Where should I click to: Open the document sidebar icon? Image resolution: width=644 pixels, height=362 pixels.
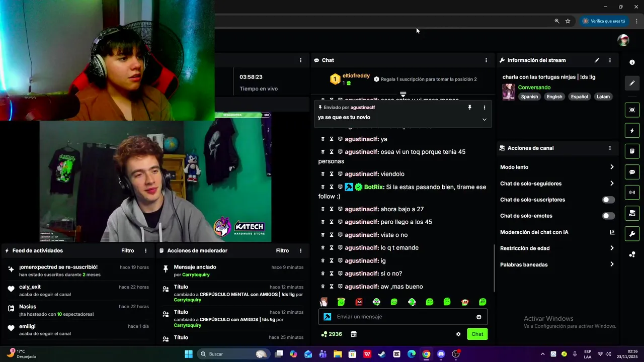click(632, 151)
